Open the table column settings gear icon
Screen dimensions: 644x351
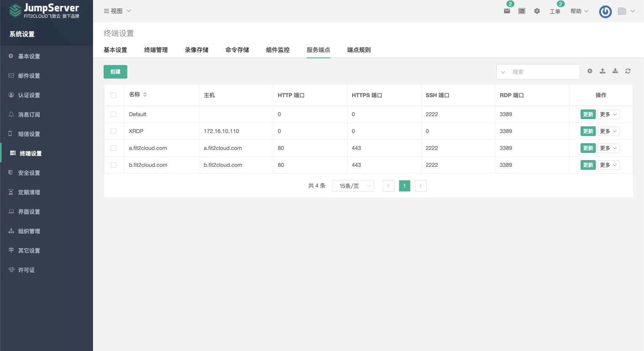(589, 71)
